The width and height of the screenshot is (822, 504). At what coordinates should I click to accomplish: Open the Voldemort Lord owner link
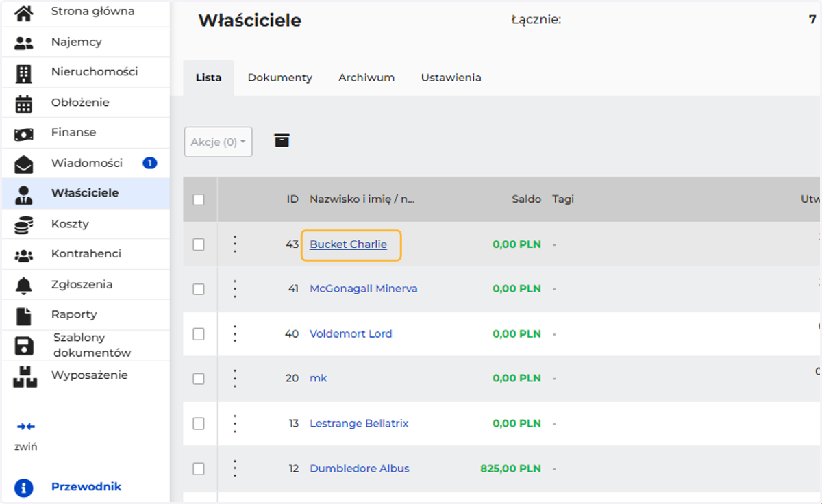click(351, 334)
